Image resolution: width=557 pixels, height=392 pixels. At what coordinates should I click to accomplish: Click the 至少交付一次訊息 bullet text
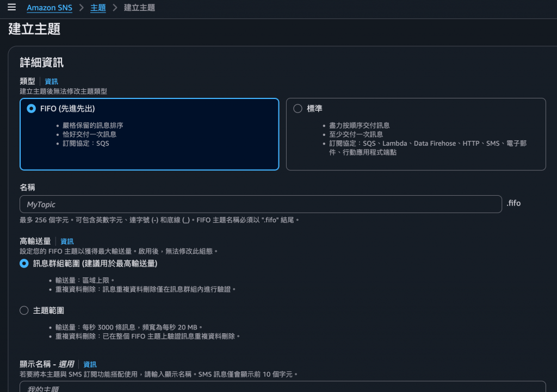click(356, 134)
